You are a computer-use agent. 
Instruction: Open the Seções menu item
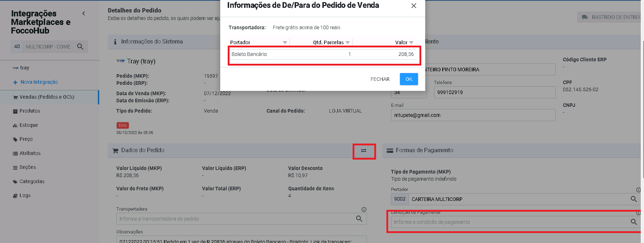click(28, 167)
